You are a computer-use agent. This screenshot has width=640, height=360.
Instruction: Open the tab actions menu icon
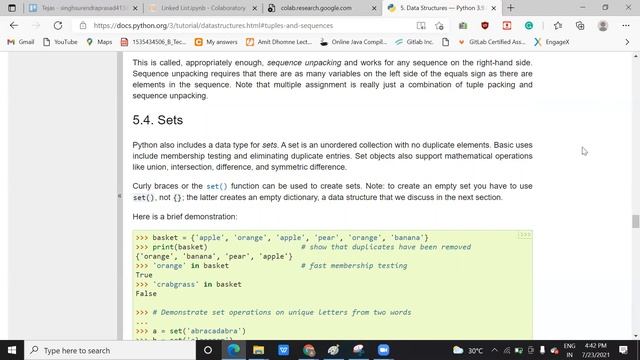point(12,8)
